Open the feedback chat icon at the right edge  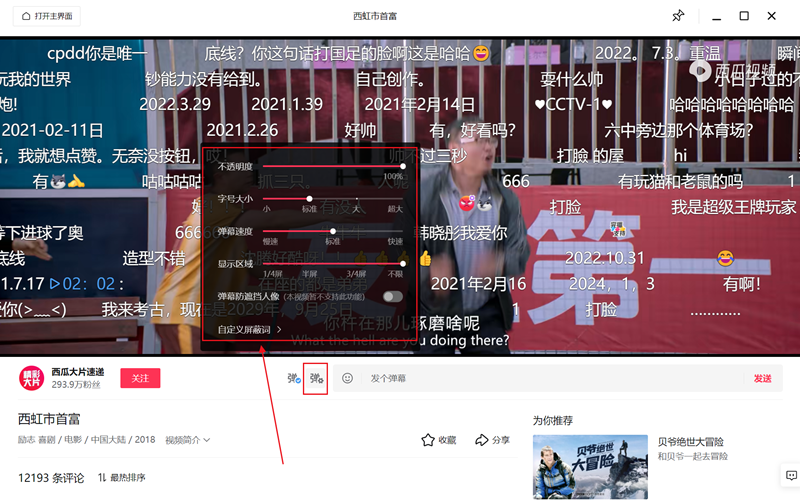pos(791,475)
